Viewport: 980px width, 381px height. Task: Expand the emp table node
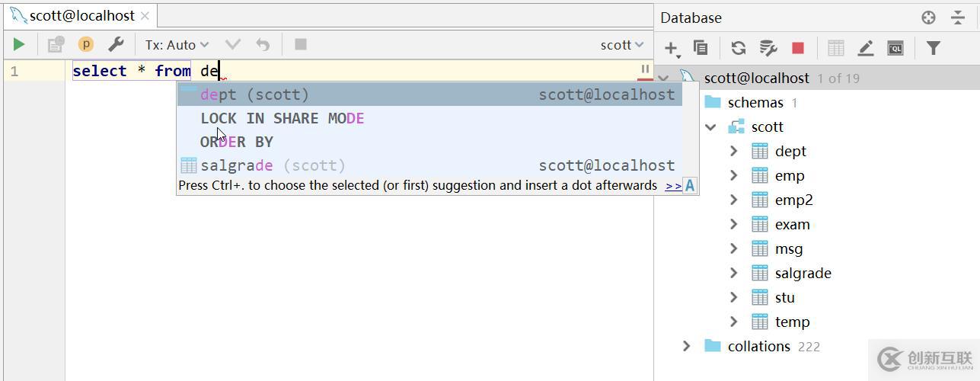click(734, 176)
